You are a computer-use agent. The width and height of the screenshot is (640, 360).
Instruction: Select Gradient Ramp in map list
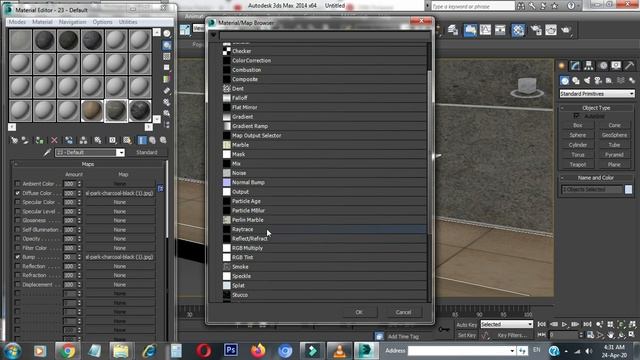pyautogui.click(x=324, y=126)
